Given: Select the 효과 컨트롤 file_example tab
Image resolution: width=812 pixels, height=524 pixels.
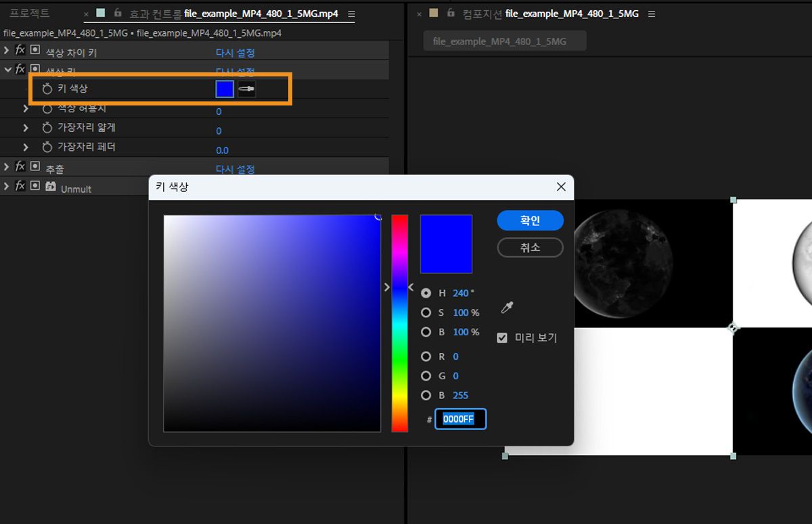Looking at the screenshot, I should point(233,14).
